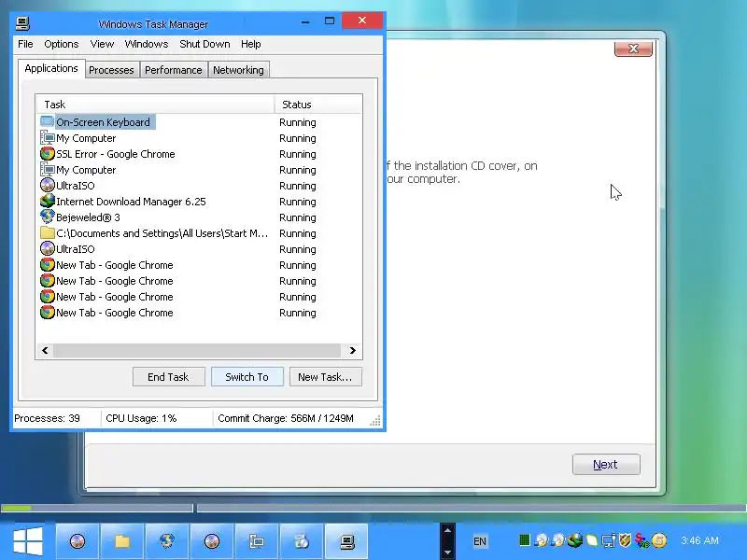Viewport: 747px width, 560px height.
Task: Open the File menu
Action: (x=25, y=44)
